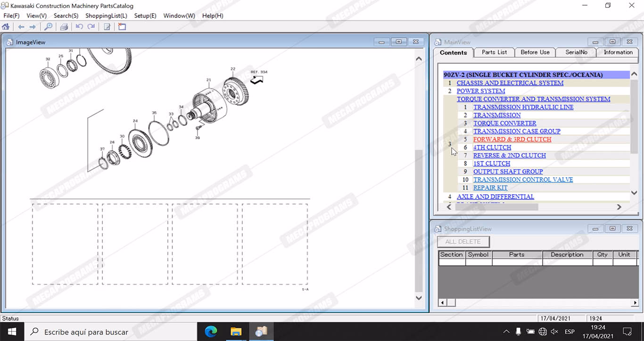Switch to the SerialNo tab

click(576, 52)
